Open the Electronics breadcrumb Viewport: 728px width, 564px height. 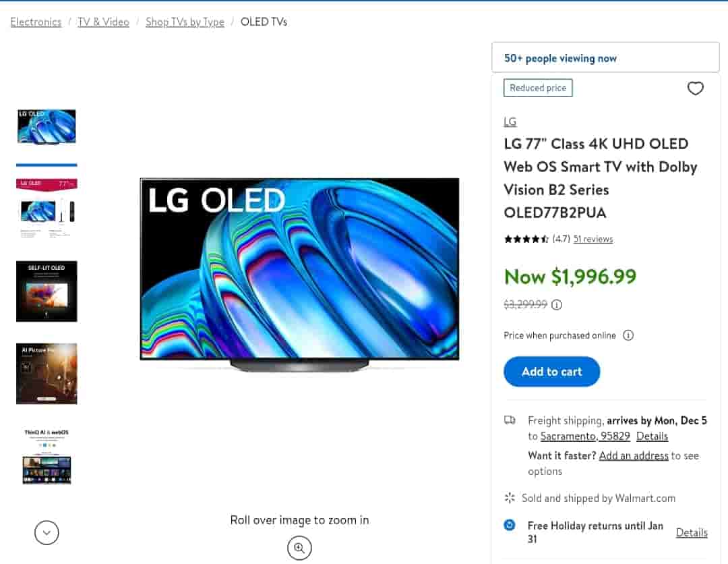tap(36, 22)
